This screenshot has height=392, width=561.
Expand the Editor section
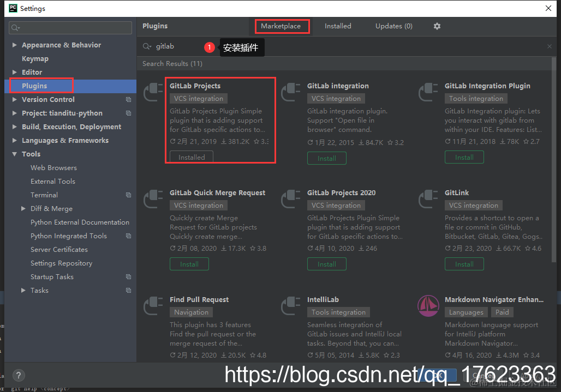pos(14,72)
